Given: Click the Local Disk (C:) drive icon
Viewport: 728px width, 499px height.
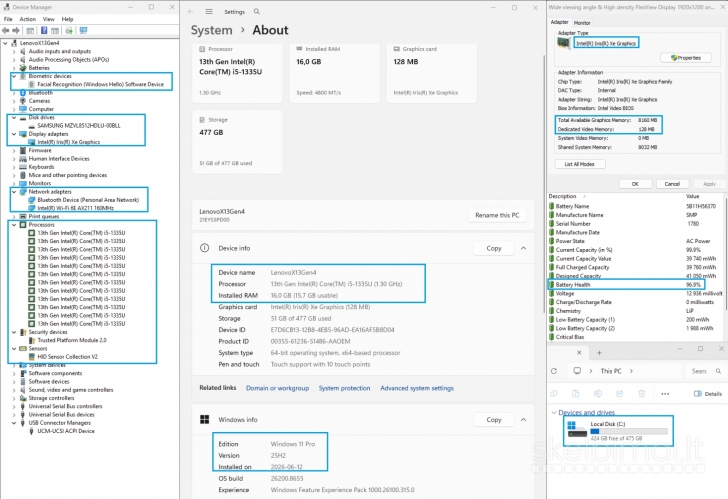Looking at the screenshot, I should [x=578, y=430].
